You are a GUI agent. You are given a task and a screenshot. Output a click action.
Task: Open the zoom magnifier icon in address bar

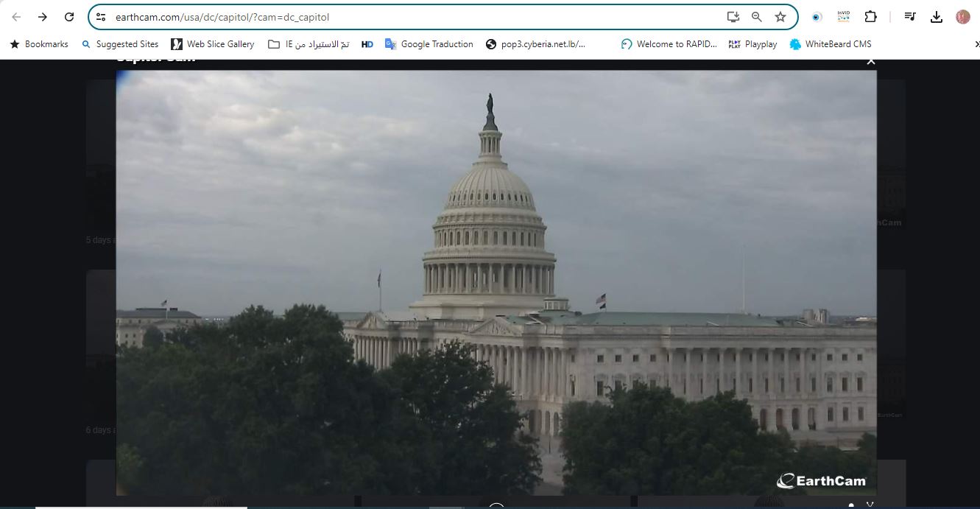756,17
